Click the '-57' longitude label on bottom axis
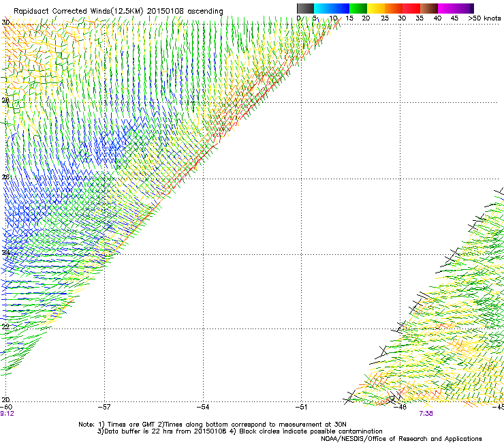This screenshot has height=443, width=504. pos(104,407)
